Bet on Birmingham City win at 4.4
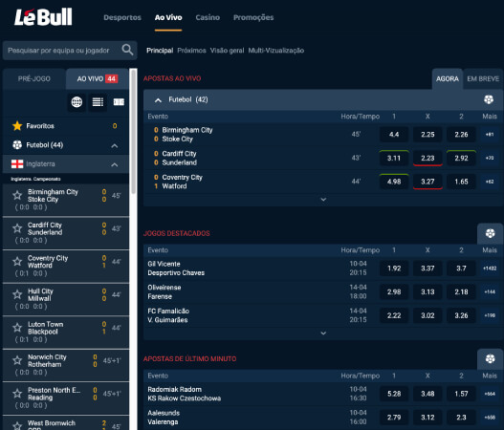Screen dimensions: 504x430 [394, 134]
